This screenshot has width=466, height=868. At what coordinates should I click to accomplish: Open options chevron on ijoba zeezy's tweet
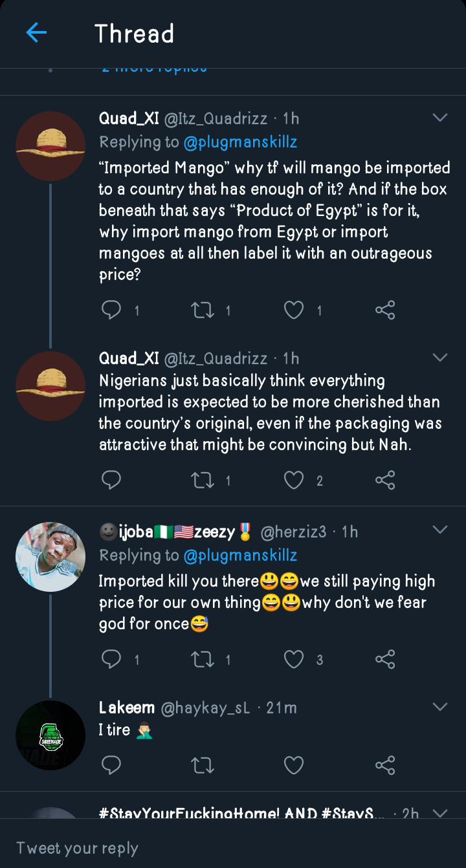click(x=440, y=530)
